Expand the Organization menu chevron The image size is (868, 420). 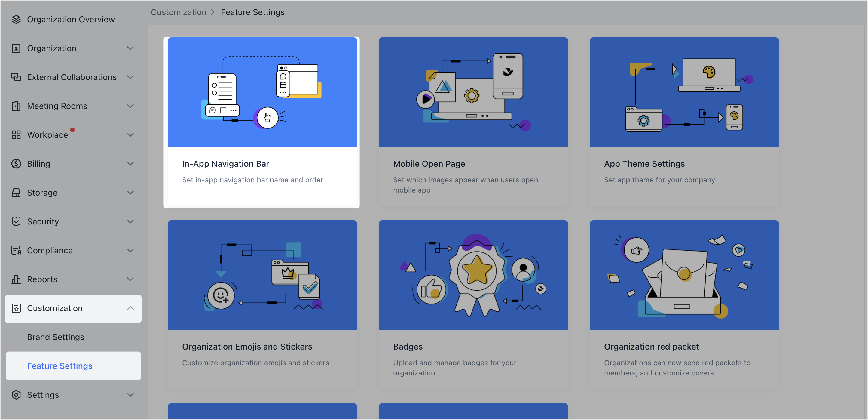pos(130,48)
